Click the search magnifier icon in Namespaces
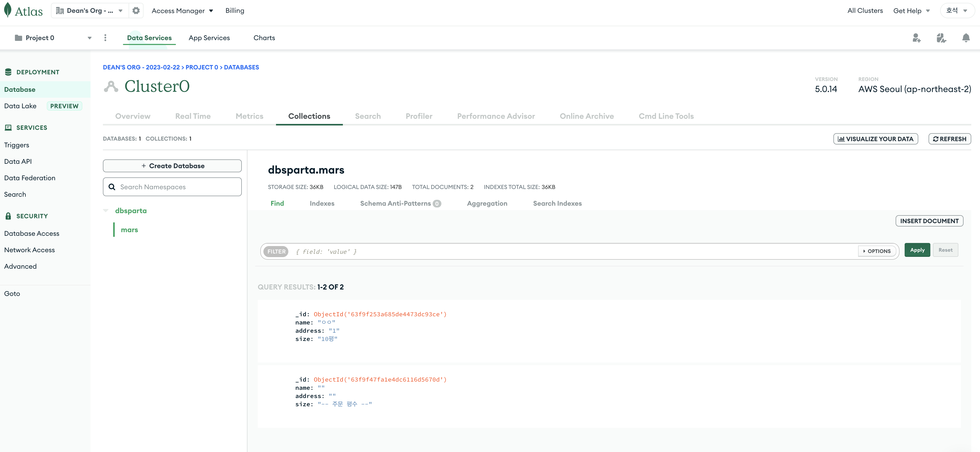The image size is (980, 452). pos(112,187)
